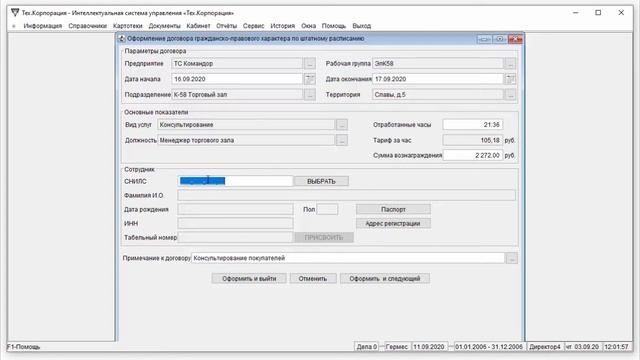
Task: Click the Гермес status bar entry
Action: (397, 347)
